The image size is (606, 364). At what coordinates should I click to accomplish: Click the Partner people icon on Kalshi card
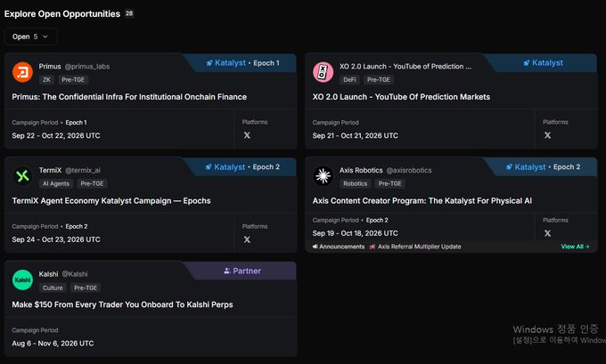click(227, 271)
